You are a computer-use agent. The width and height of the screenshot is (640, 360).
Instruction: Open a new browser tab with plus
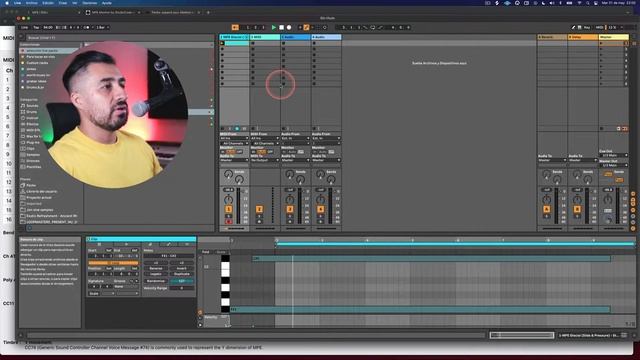(x=208, y=12)
